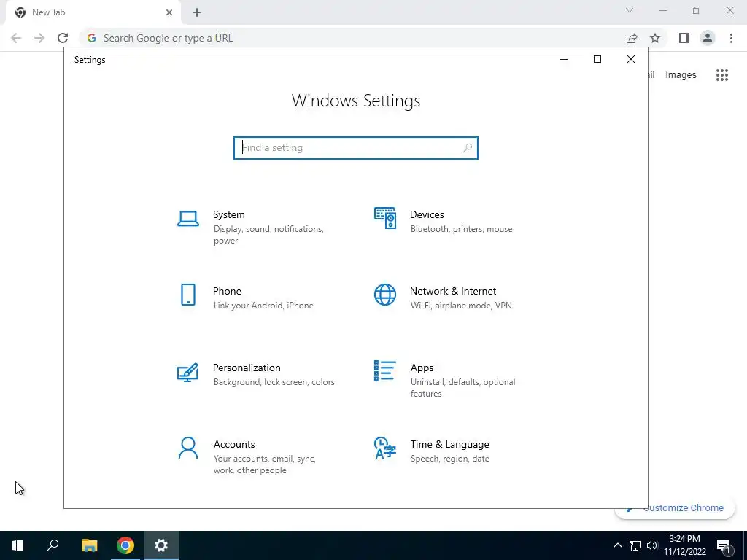Click the Settings gear on the taskbar
Image resolution: width=747 pixels, height=560 pixels.
point(161,545)
